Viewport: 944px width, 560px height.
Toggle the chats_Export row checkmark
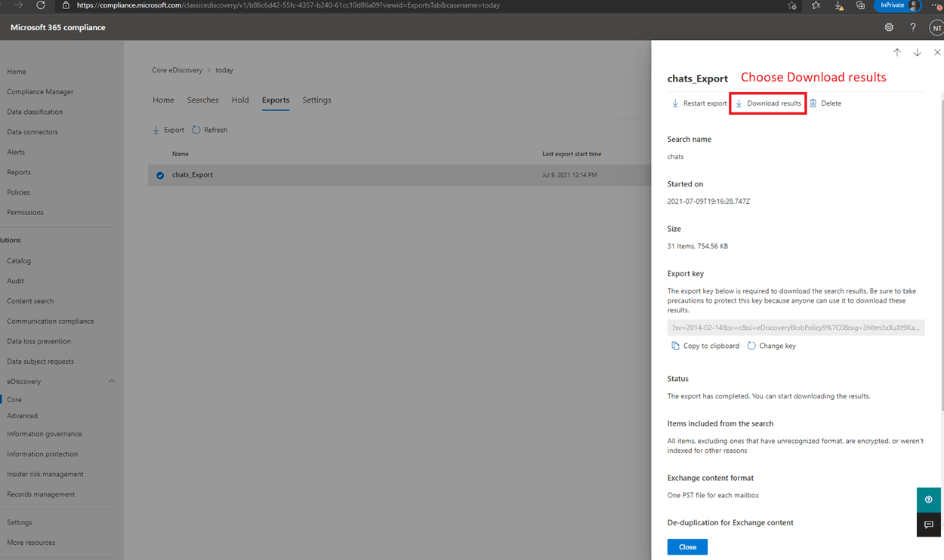(160, 175)
